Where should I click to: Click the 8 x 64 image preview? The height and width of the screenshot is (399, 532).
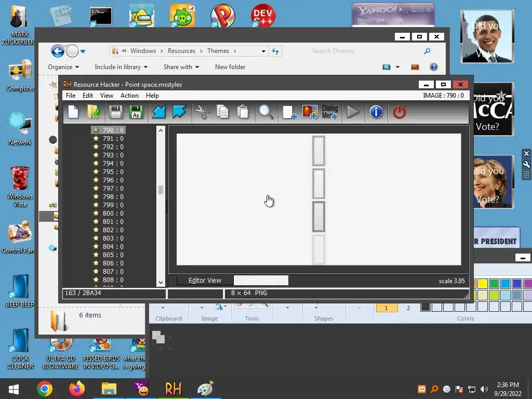click(x=318, y=199)
